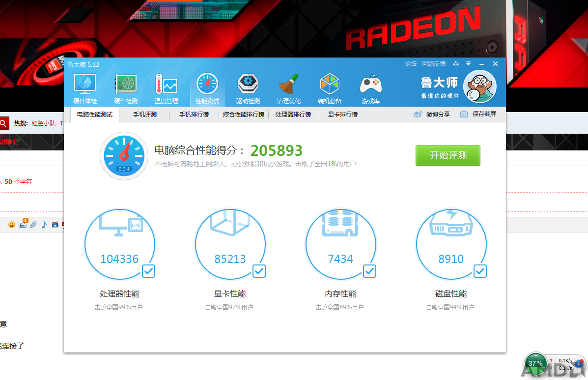Select the 性能测试 performance test icon
This screenshot has width=588, height=380.
click(x=207, y=89)
